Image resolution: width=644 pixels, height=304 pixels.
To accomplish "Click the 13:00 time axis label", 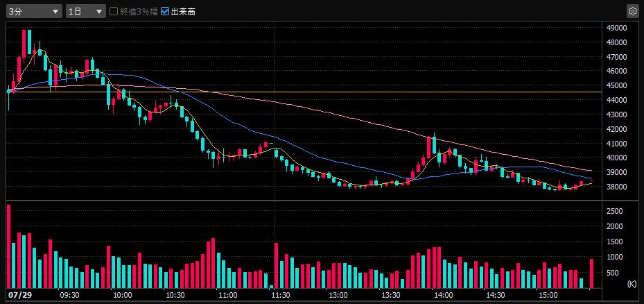I will (338, 295).
